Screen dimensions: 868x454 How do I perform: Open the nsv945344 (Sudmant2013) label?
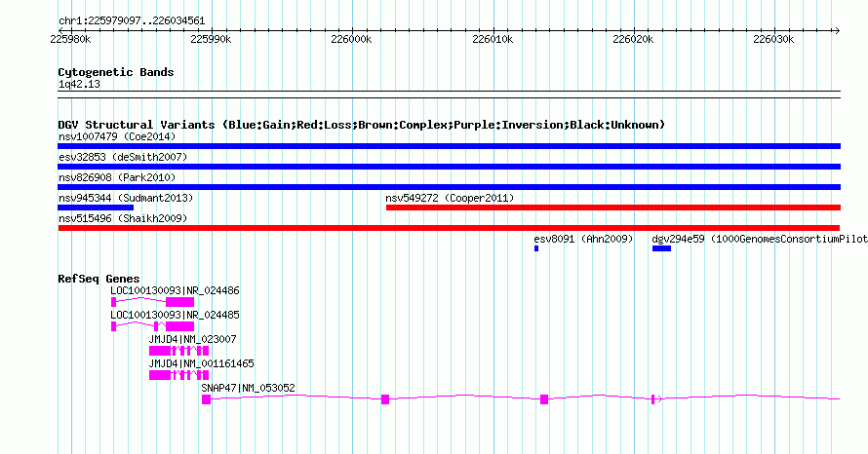coord(126,198)
